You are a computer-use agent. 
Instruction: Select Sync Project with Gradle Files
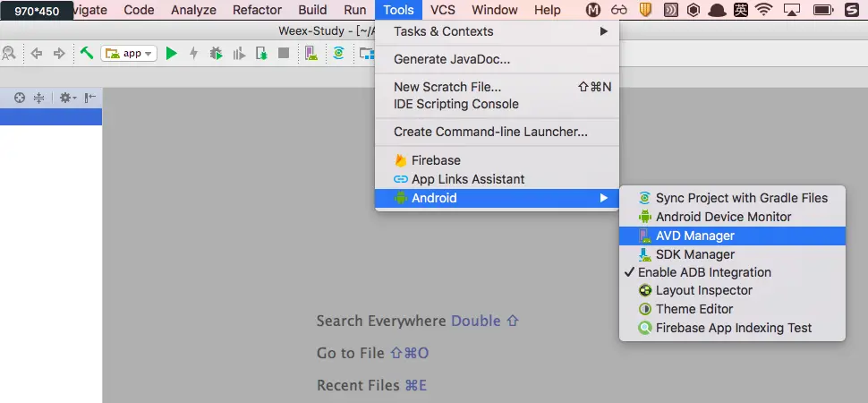732,198
